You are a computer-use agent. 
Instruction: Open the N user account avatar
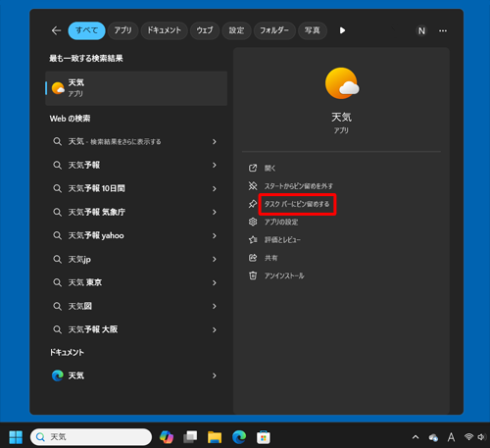(x=421, y=30)
